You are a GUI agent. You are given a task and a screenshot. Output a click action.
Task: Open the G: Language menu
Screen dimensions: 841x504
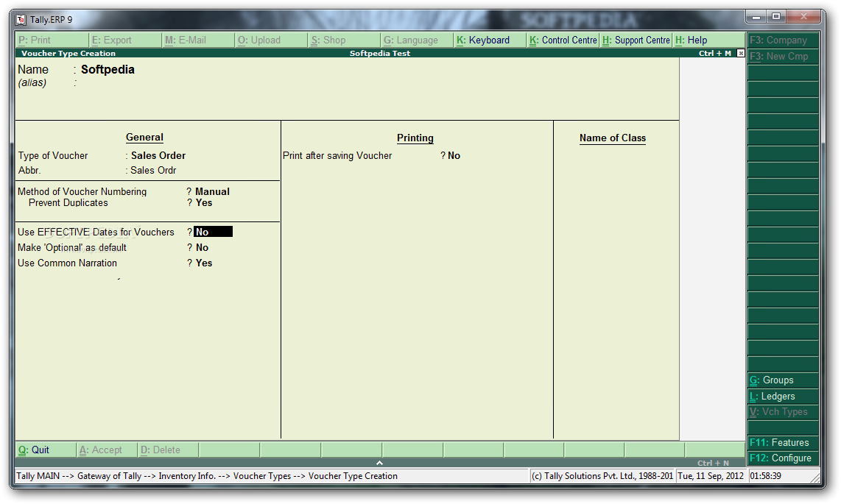pyautogui.click(x=418, y=40)
